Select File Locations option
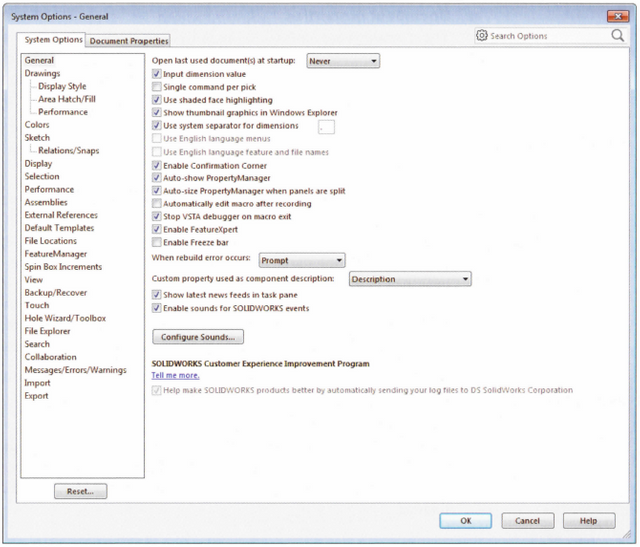Screen dimensions: 640x547 (x=51, y=241)
